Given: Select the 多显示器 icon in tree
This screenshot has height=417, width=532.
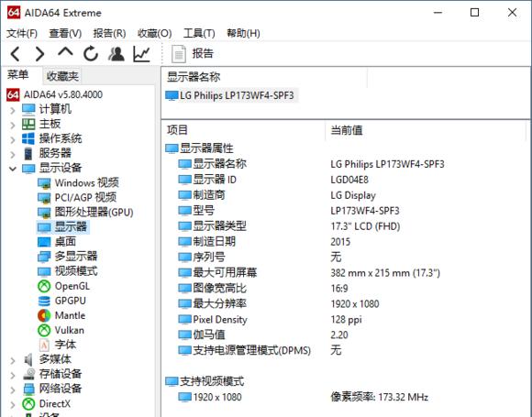Looking at the screenshot, I should (44, 257).
